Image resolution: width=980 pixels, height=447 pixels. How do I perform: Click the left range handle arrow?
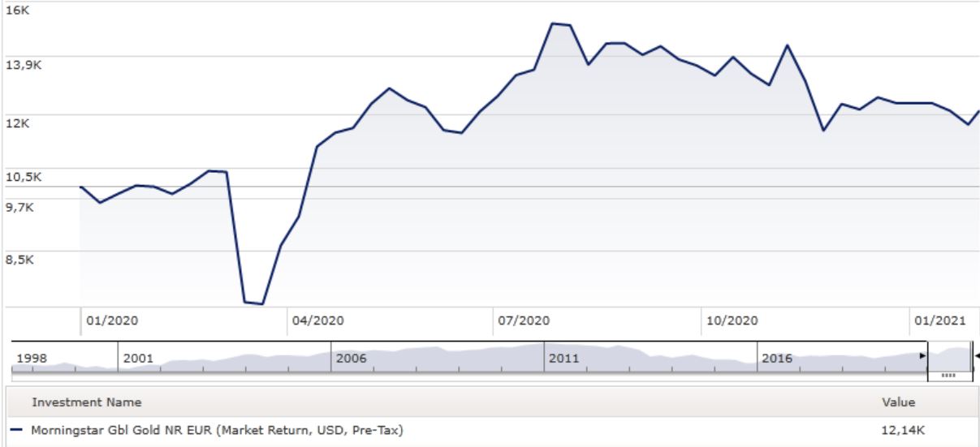pyautogui.click(x=922, y=356)
